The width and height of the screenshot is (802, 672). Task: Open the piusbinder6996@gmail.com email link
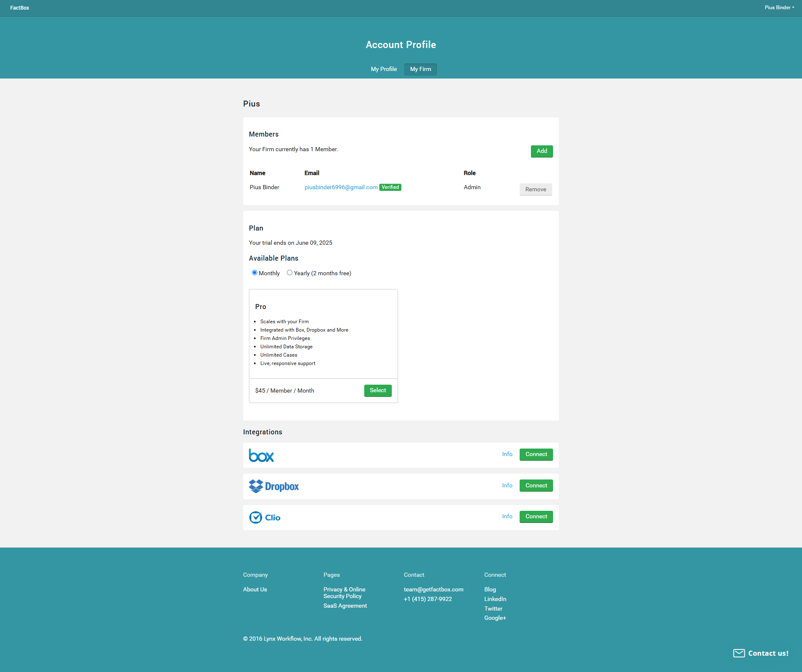pos(341,187)
